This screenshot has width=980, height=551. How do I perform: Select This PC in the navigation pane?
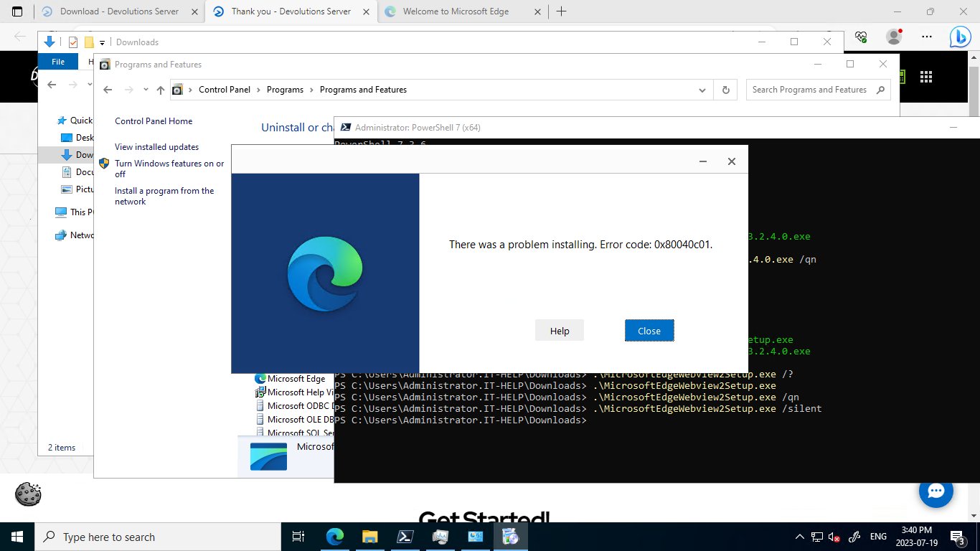[x=74, y=212]
